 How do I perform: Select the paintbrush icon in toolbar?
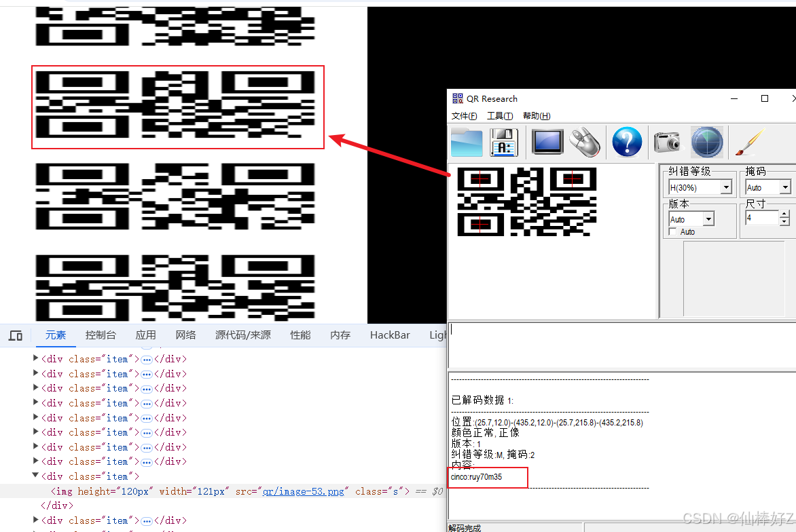pyautogui.click(x=750, y=142)
